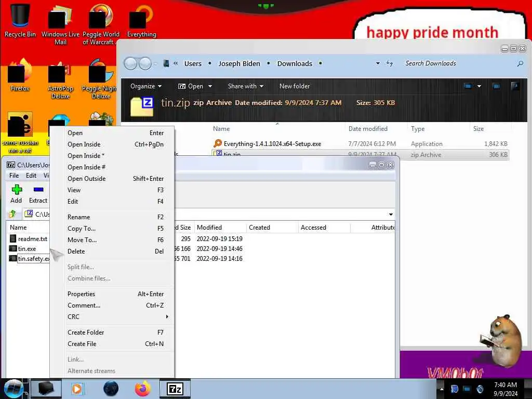Open Windows Live Mail desktop shortcut

point(60,24)
